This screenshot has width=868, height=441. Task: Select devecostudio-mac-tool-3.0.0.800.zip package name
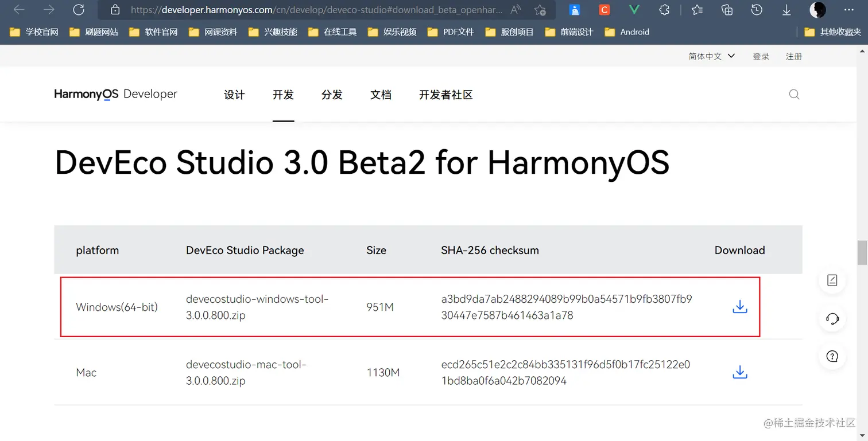[x=246, y=372]
